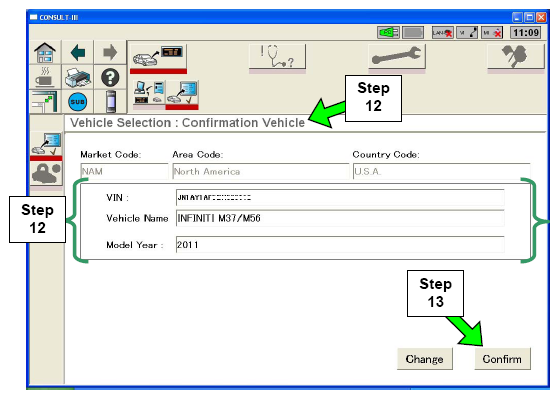Click the Change button
559x399 pixels.
(x=425, y=359)
